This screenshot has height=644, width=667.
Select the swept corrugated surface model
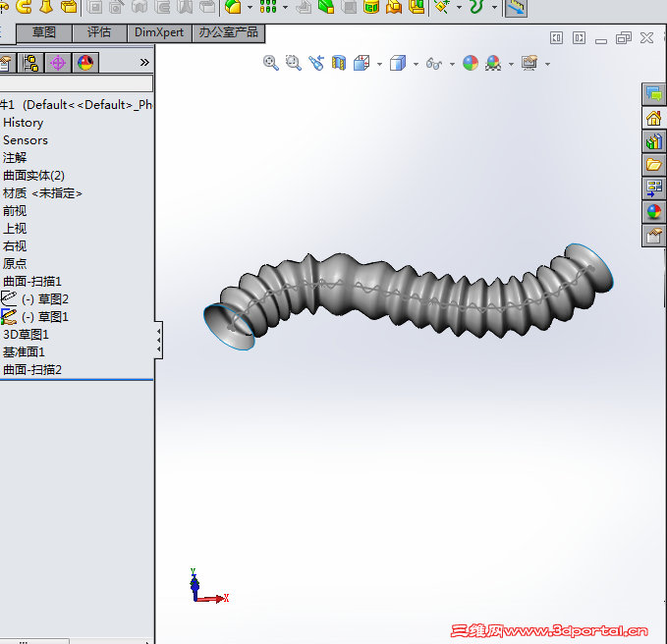[x=409, y=297]
